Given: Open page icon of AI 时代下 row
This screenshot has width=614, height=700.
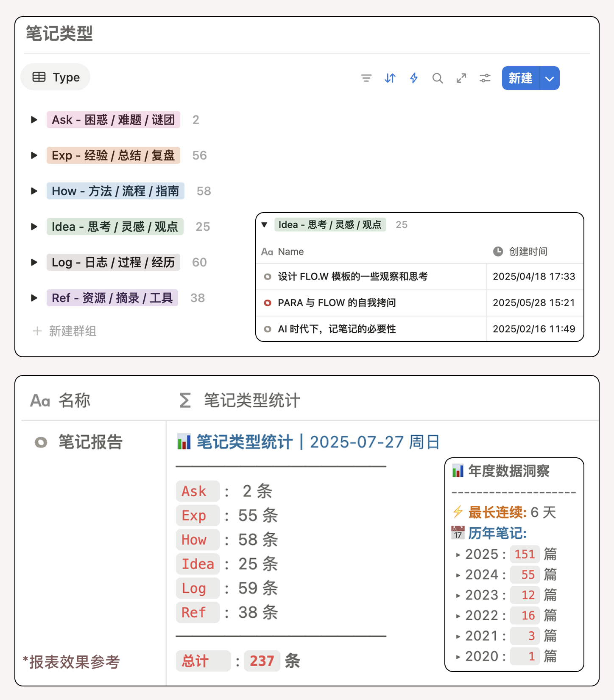Looking at the screenshot, I should tap(268, 329).
